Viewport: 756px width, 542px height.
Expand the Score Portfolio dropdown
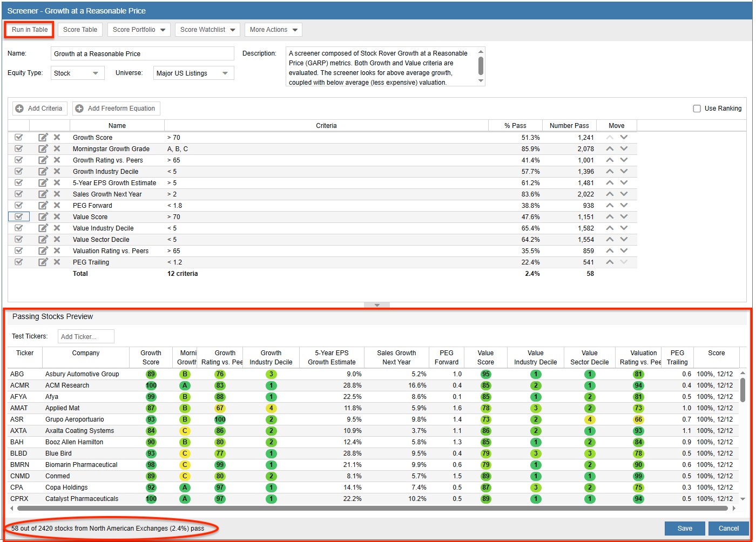(139, 30)
